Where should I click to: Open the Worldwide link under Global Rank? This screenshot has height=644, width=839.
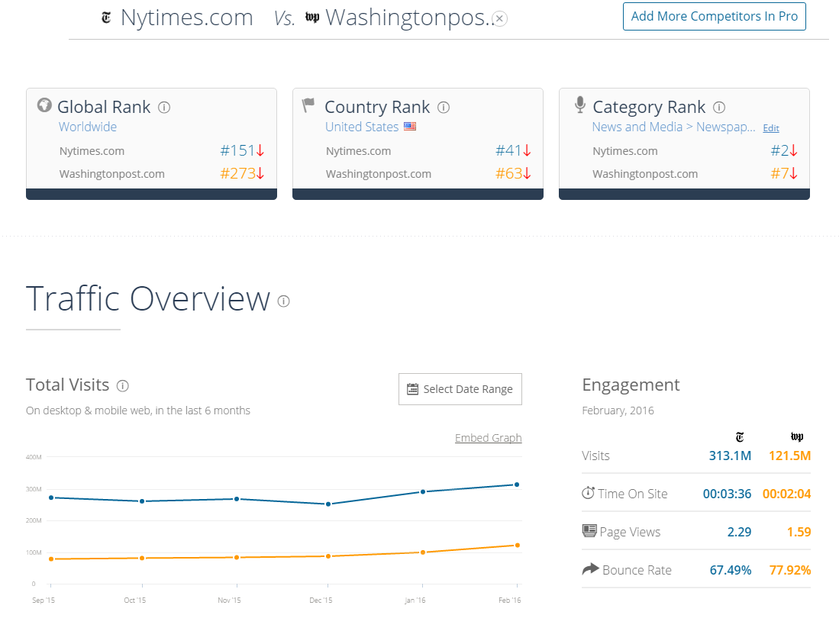tap(88, 127)
